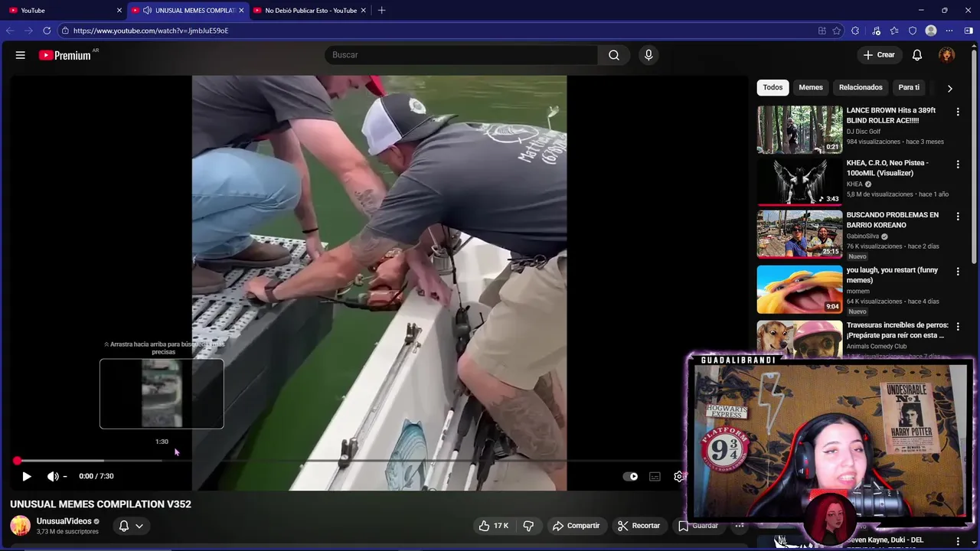Click the Crear button

879,55
